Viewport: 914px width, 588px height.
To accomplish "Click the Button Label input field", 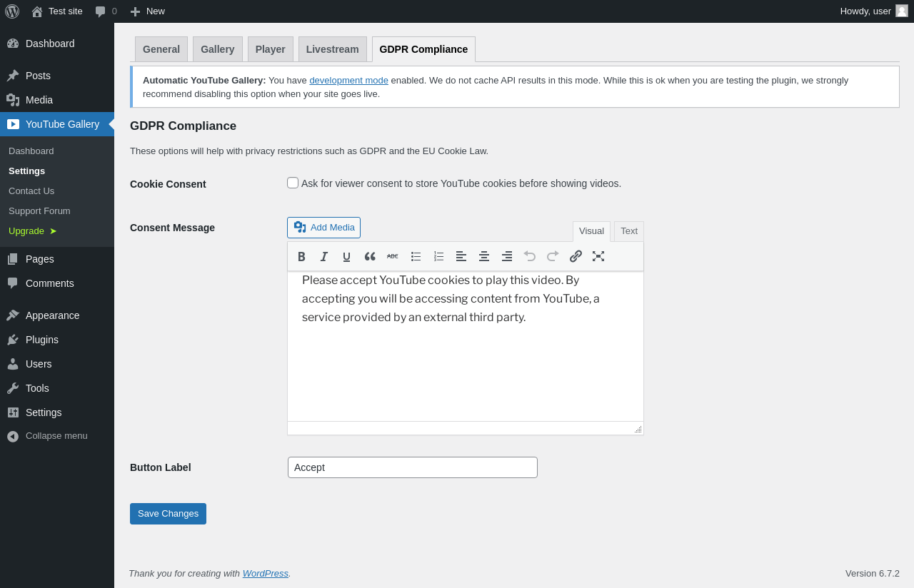I will (413, 467).
